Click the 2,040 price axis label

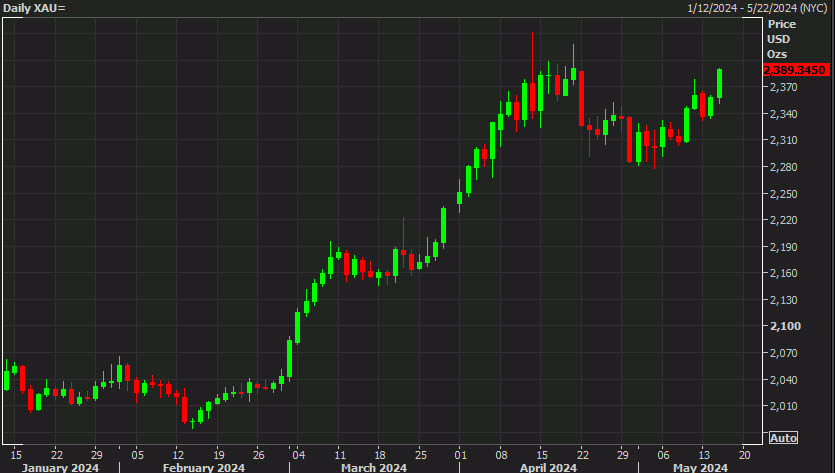pyautogui.click(x=783, y=380)
